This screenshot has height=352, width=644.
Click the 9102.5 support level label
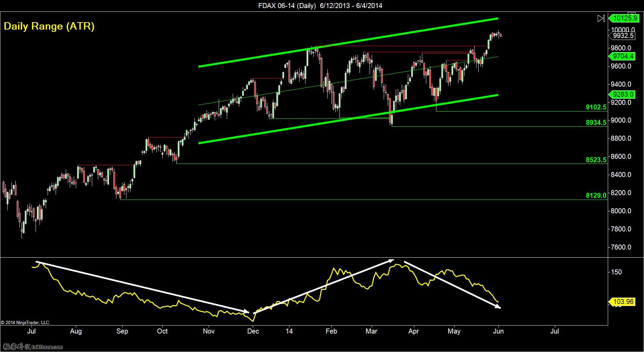click(x=596, y=107)
